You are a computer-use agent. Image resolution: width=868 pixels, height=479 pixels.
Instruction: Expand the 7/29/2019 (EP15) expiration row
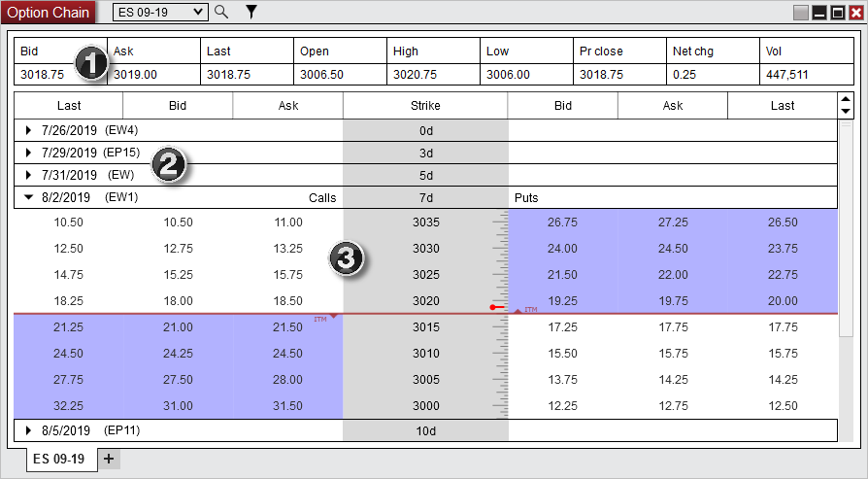29,153
